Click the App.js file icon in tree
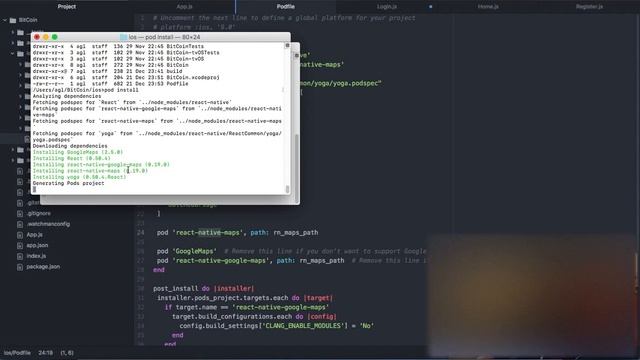 pos(20,235)
